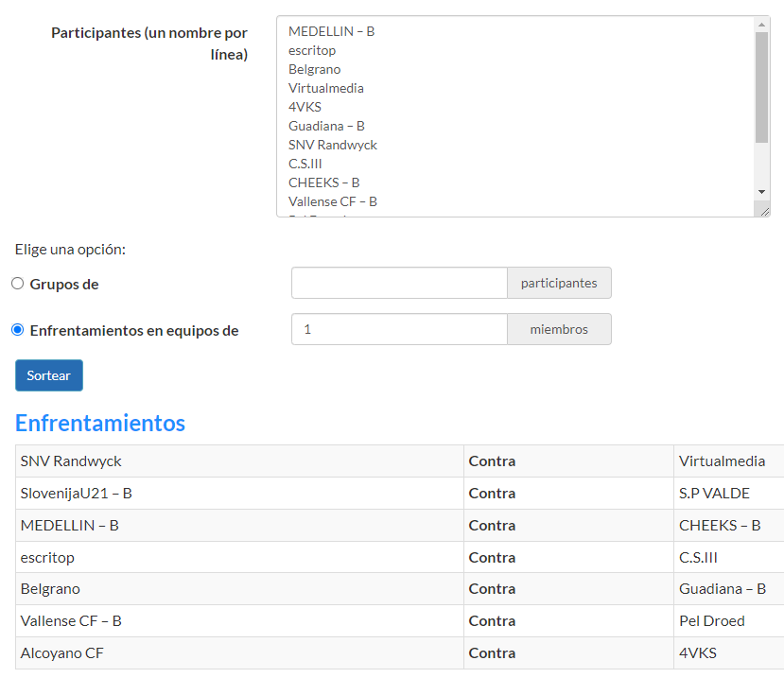Click 'SNV Randwyck' in the results table

[x=71, y=461]
